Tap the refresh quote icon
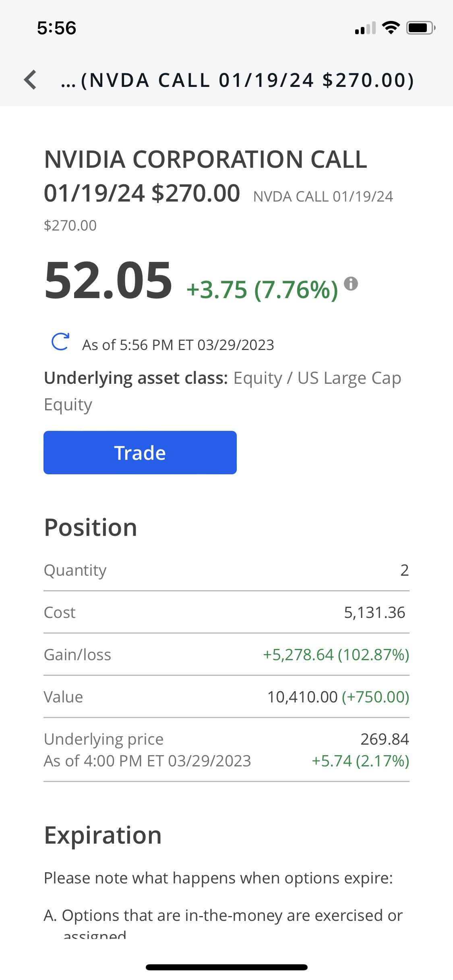 [x=60, y=342]
